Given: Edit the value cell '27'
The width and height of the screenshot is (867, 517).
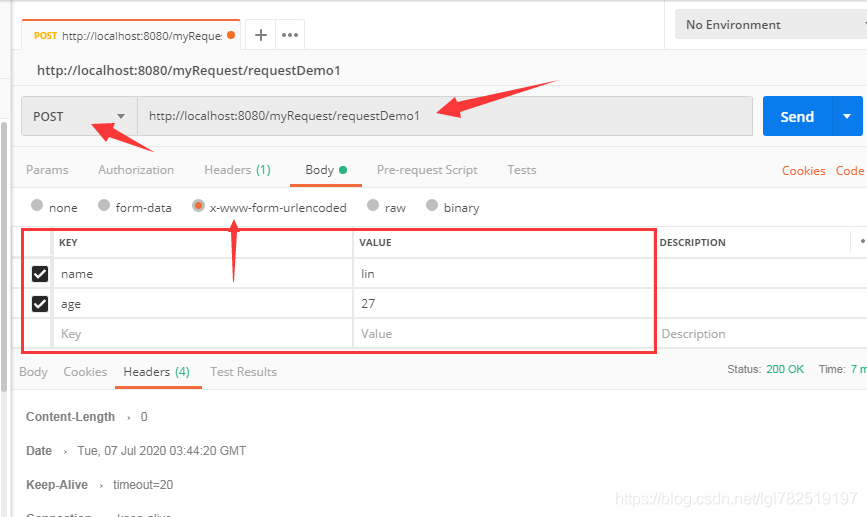Looking at the screenshot, I should point(503,304).
